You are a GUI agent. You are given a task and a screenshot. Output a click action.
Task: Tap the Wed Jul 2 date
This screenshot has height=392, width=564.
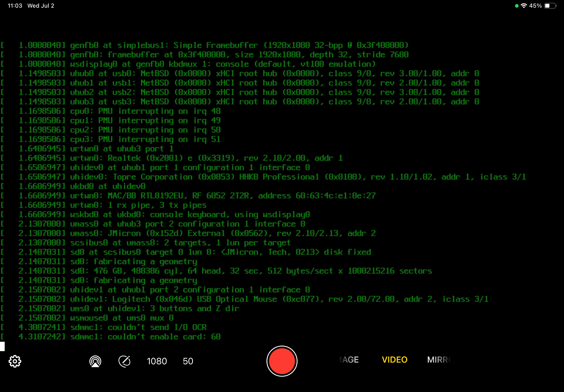coord(41,6)
